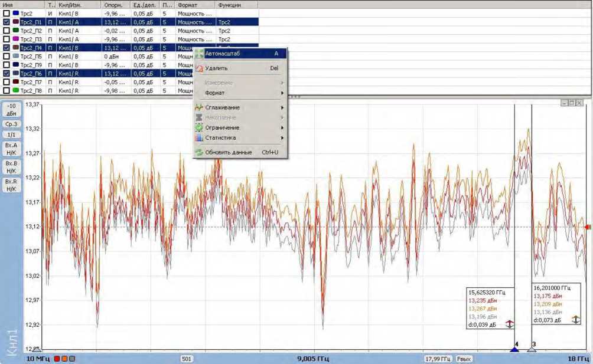593x364 pixels.
Task: Uncheck the Трс2_П6 trace checkbox
Action: [x=6, y=74]
